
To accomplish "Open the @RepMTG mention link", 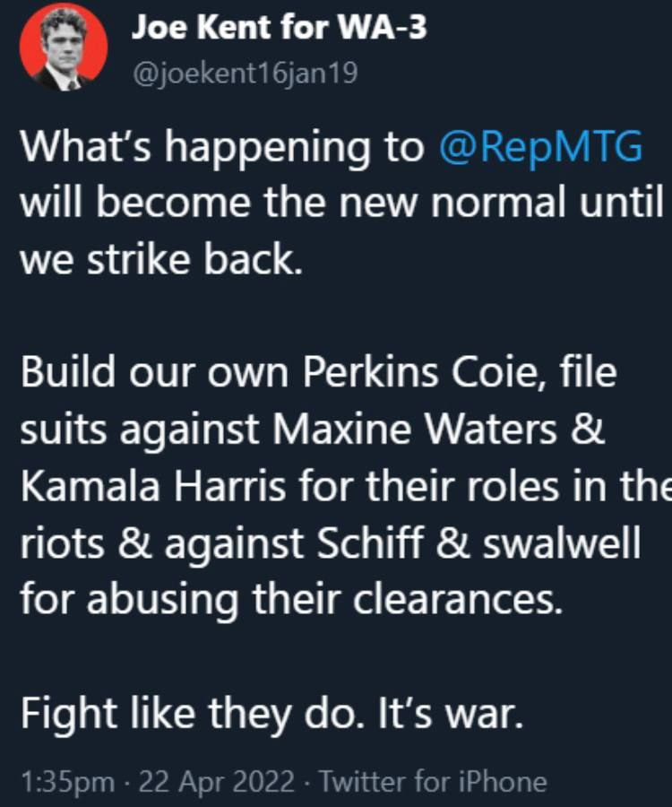I will point(541,148).
